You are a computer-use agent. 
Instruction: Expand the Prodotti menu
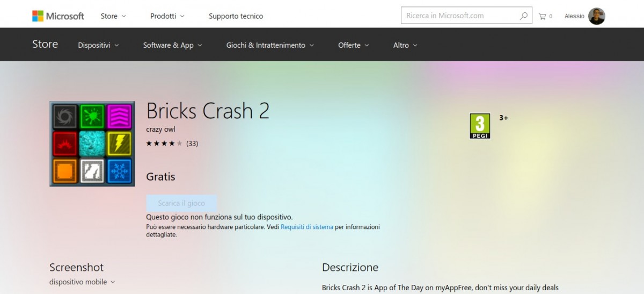167,16
